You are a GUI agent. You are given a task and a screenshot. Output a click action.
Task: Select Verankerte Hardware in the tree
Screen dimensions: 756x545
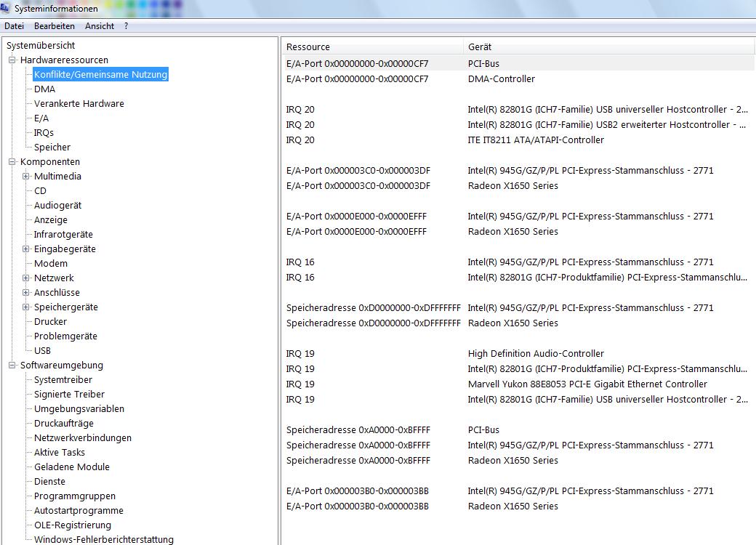79,103
